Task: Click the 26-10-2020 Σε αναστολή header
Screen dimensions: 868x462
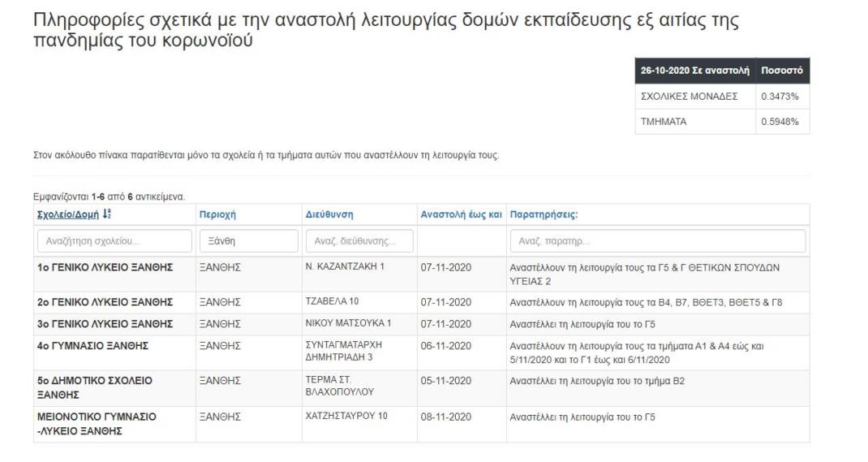Action: [x=695, y=71]
